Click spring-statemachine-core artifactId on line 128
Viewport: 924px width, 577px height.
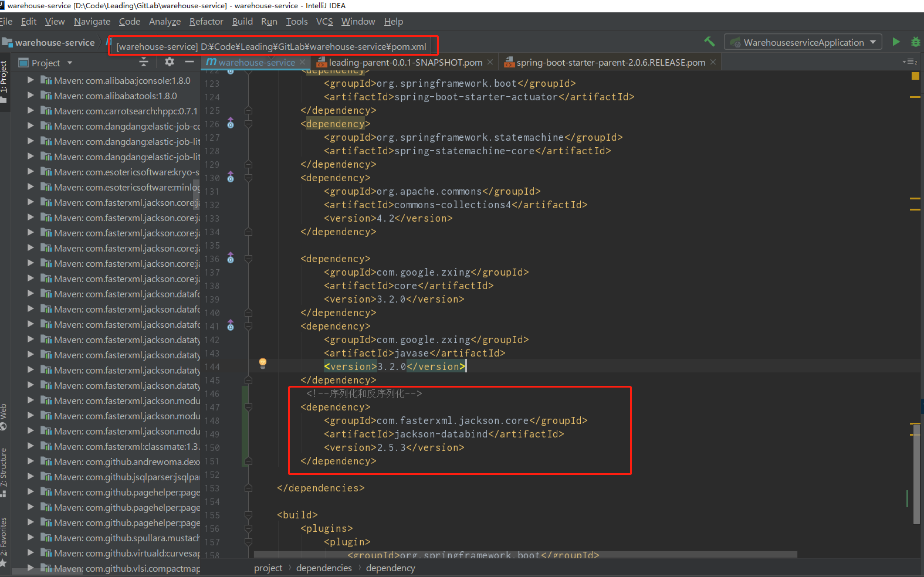pyautogui.click(x=465, y=151)
